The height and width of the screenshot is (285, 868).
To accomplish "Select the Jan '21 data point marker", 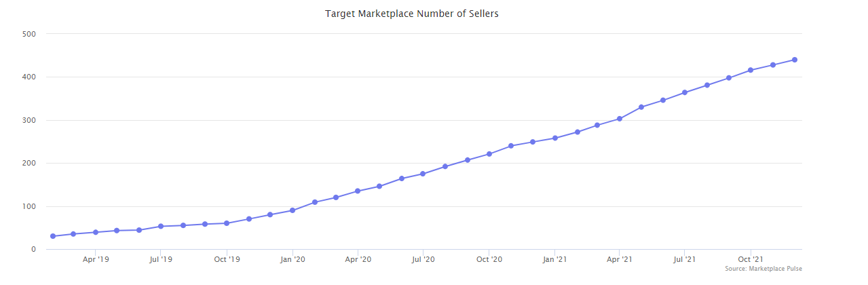I will tap(555, 138).
